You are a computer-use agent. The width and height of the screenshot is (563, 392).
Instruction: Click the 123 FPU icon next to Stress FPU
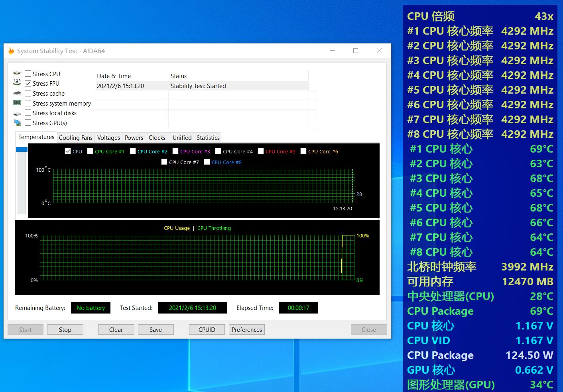[x=17, y=83]
